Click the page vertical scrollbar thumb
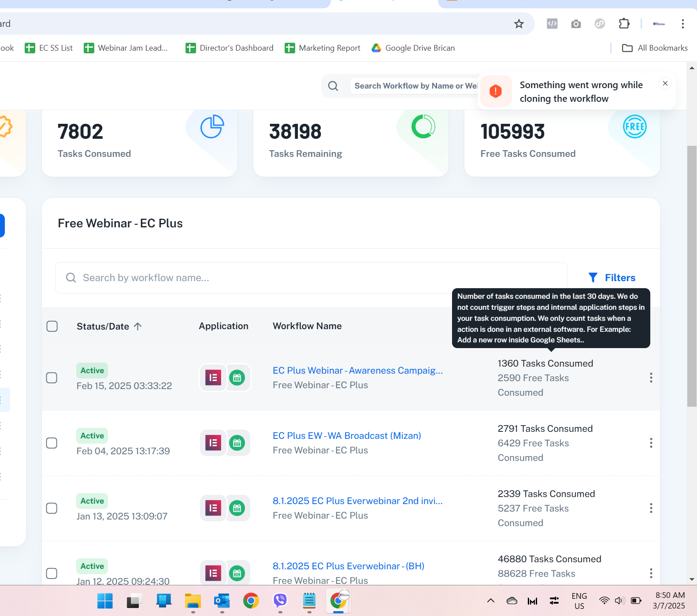This screenshot has height=616, width=697. click(x=692, y=275)
